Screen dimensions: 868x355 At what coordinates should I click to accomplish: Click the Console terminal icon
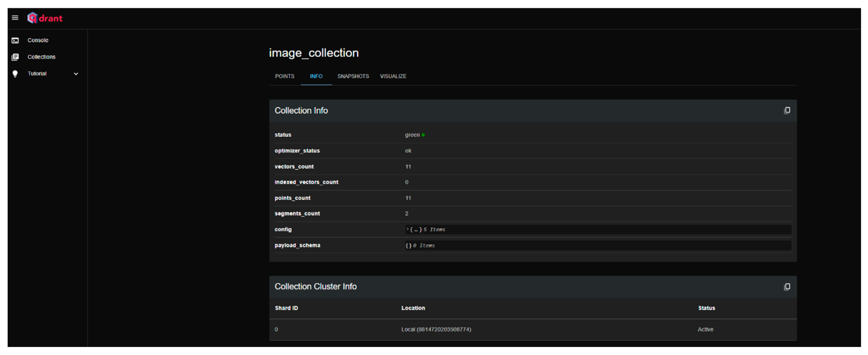pos(15,40)
